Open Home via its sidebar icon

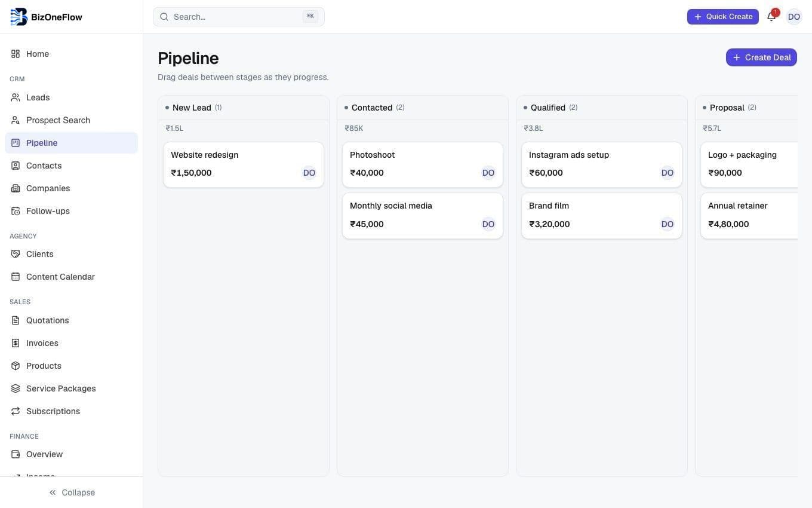click(x=16, y=54)
